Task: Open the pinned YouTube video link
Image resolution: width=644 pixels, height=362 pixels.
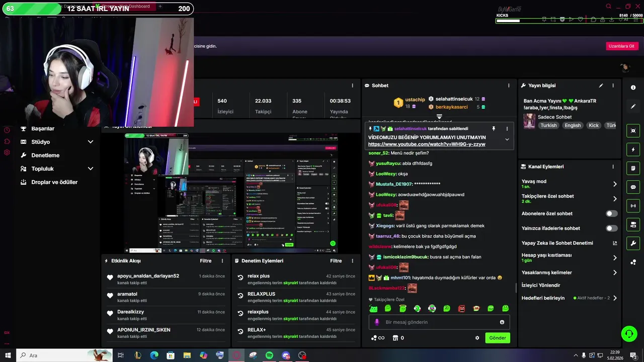Action: pos(427,144)
